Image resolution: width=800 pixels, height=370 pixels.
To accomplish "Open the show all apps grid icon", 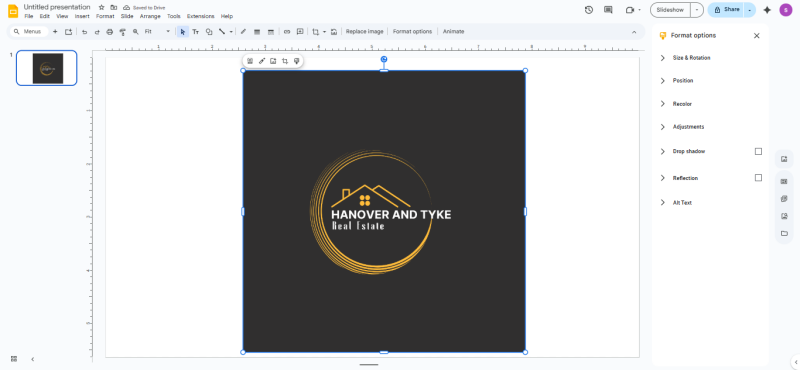I will coord(14,359).
